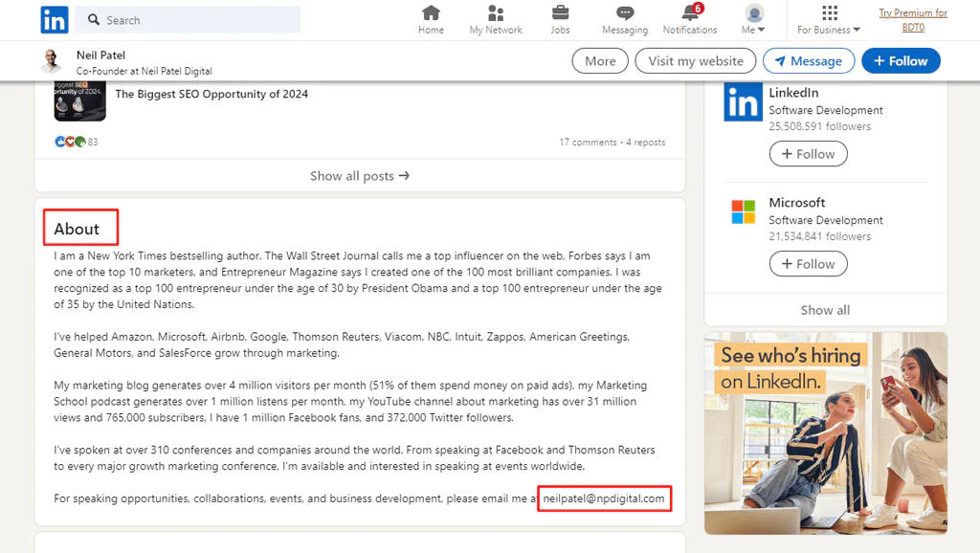Open Try Premium for BDT0 link
980x553 pixels.
click(913, 20)
